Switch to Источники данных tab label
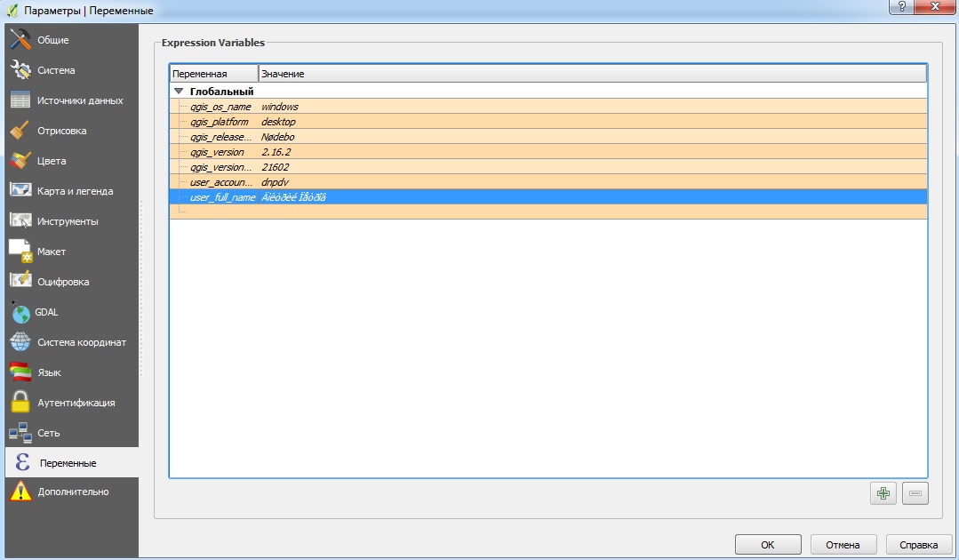 (80, 100)
